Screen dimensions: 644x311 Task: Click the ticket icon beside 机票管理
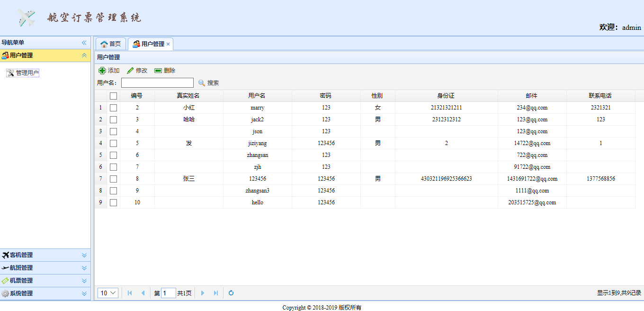5,281
